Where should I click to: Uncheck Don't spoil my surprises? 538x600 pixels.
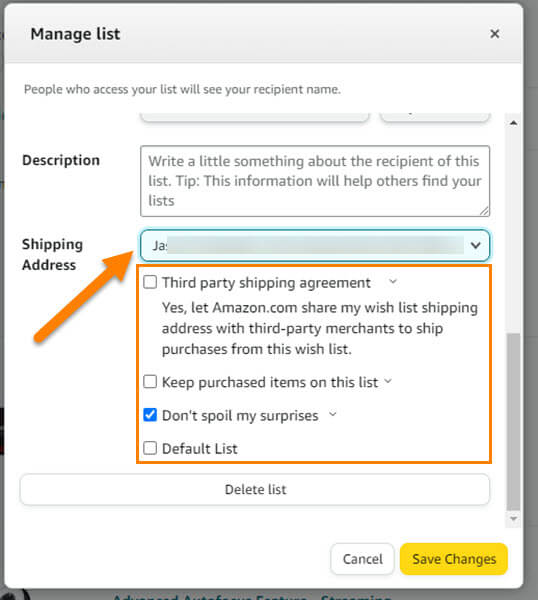[150, 415]
